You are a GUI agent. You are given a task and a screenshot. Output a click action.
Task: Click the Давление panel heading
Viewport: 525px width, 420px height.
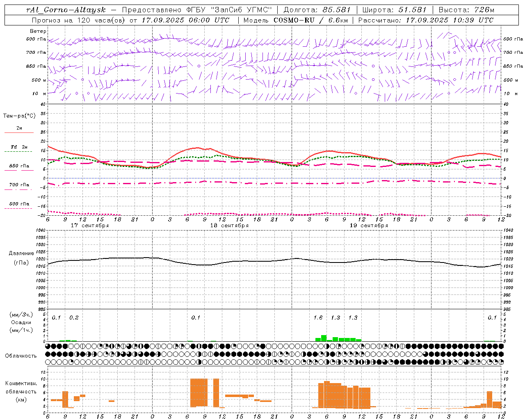21,253
